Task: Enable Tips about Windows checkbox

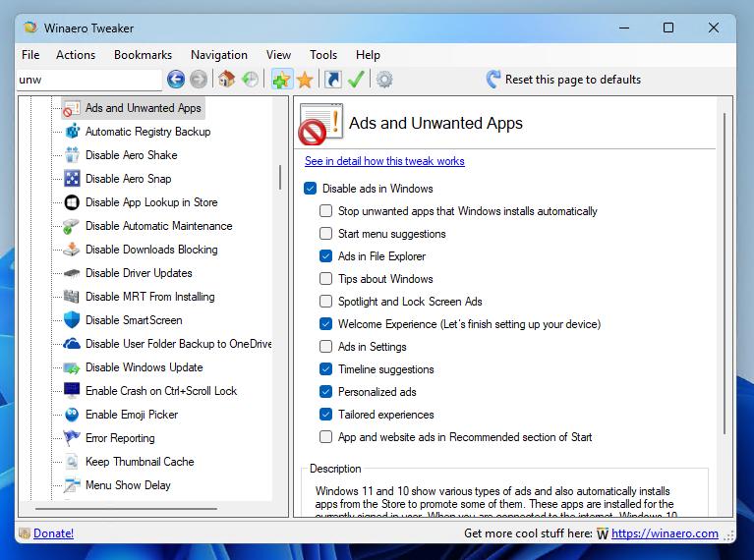Action: click(326, 279)
